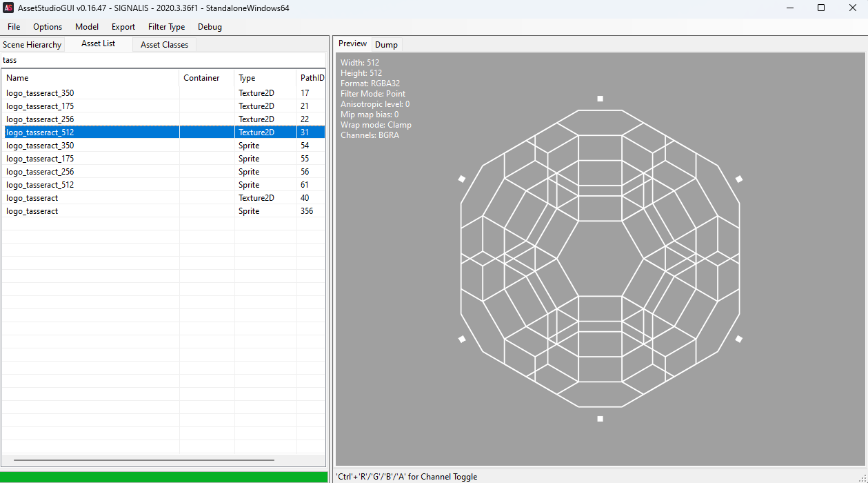The height and width of the screenshot is (483, 868).
Task: Click PathID value 61
Action: 305,185
